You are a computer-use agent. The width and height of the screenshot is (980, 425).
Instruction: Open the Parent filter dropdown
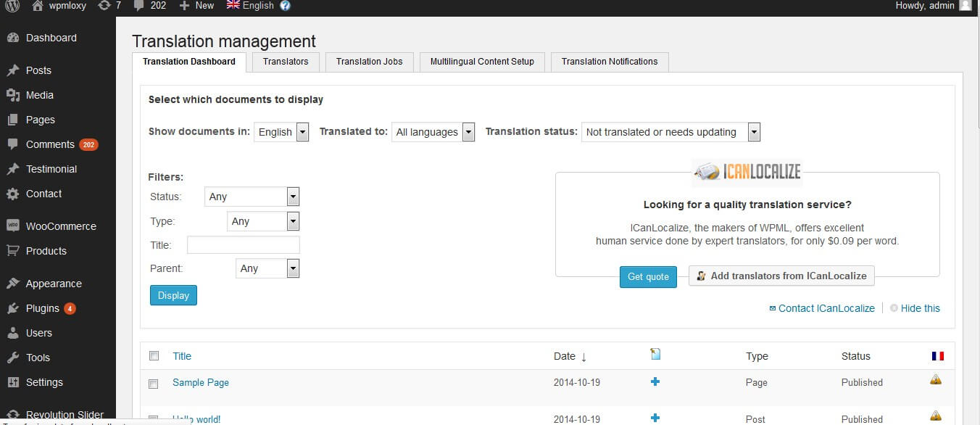[268, 268]
